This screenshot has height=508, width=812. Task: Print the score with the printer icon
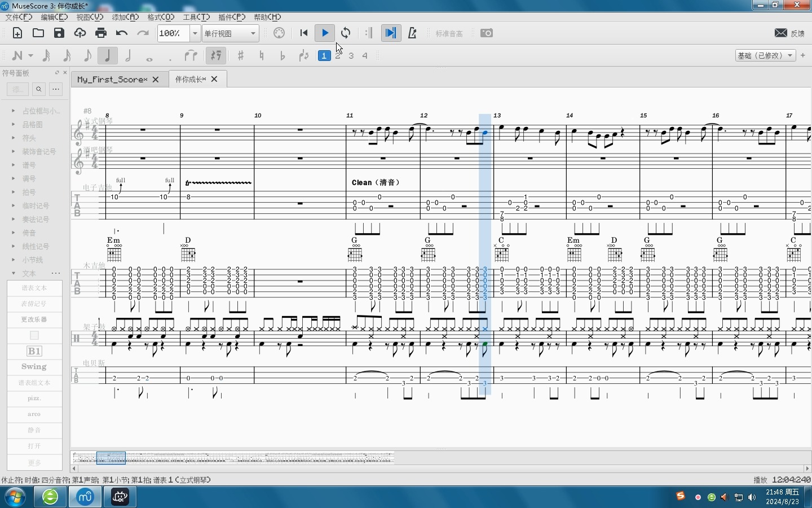click(x=101, y=33)
